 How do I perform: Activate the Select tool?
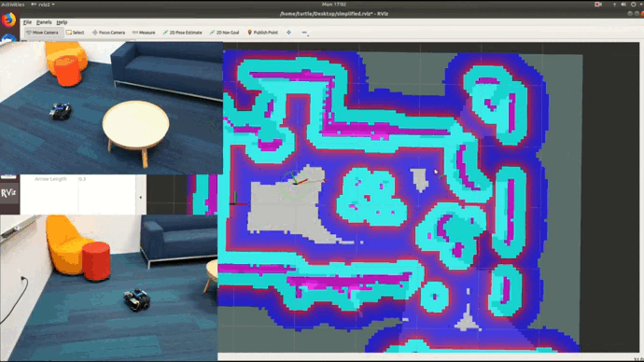76,33
